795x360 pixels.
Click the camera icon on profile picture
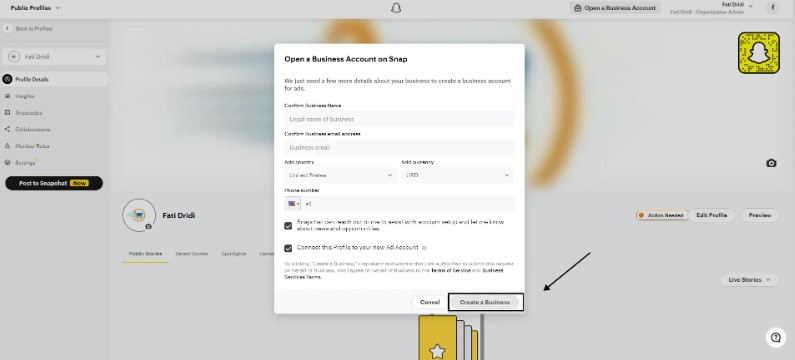point(149,227)
